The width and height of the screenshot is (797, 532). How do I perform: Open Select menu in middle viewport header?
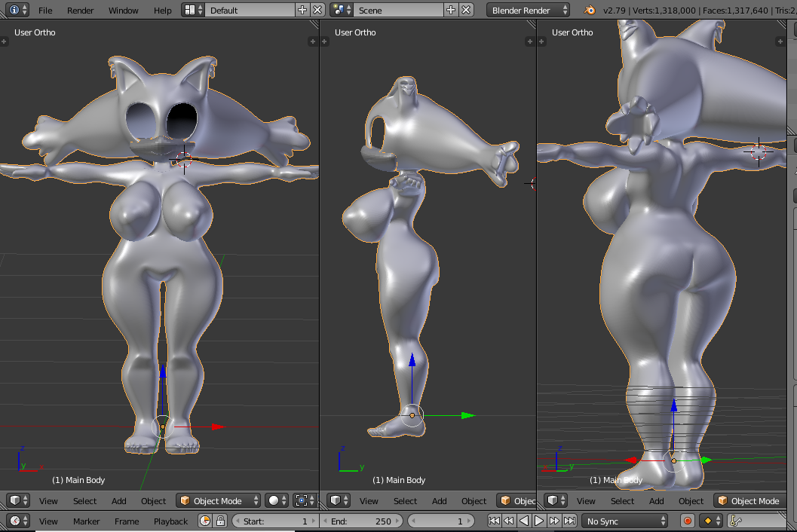click(405, 500)
